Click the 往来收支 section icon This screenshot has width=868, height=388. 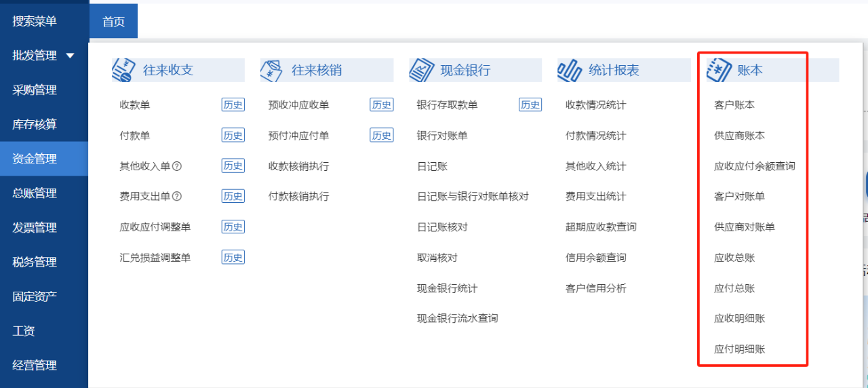point(123,71)
